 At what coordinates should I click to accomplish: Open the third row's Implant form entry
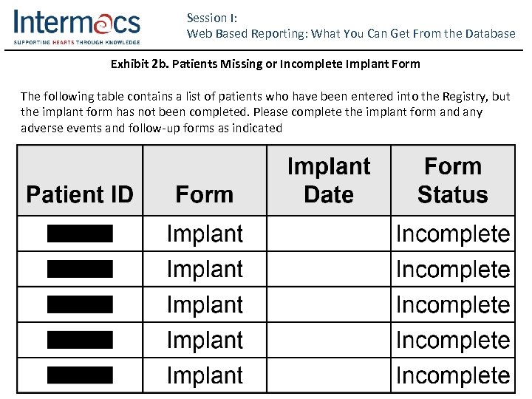205,304
